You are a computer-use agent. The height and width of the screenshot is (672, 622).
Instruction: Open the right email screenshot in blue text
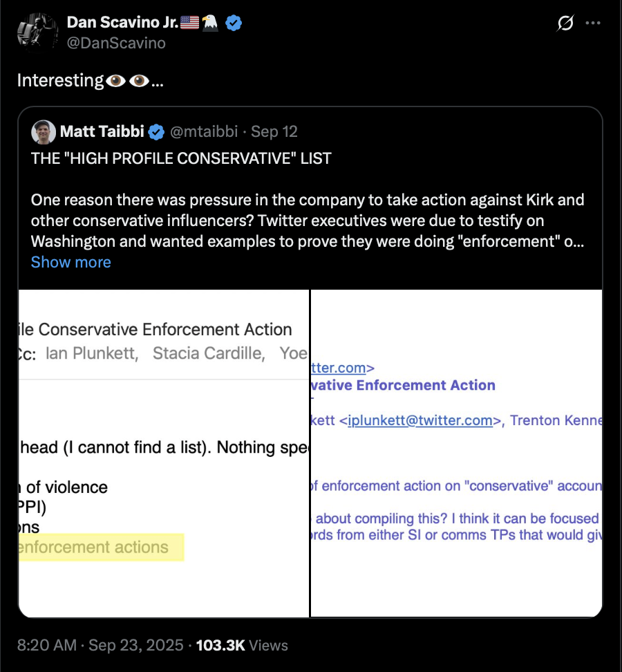pyautogui.click(x=457, y=453)
